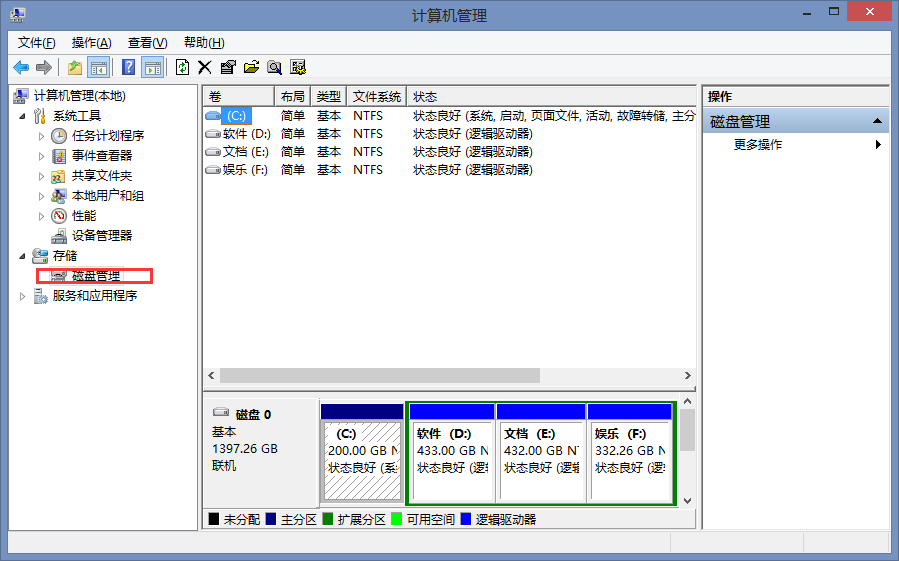Collapse the 系统工具 tree node

click(24, 116)
